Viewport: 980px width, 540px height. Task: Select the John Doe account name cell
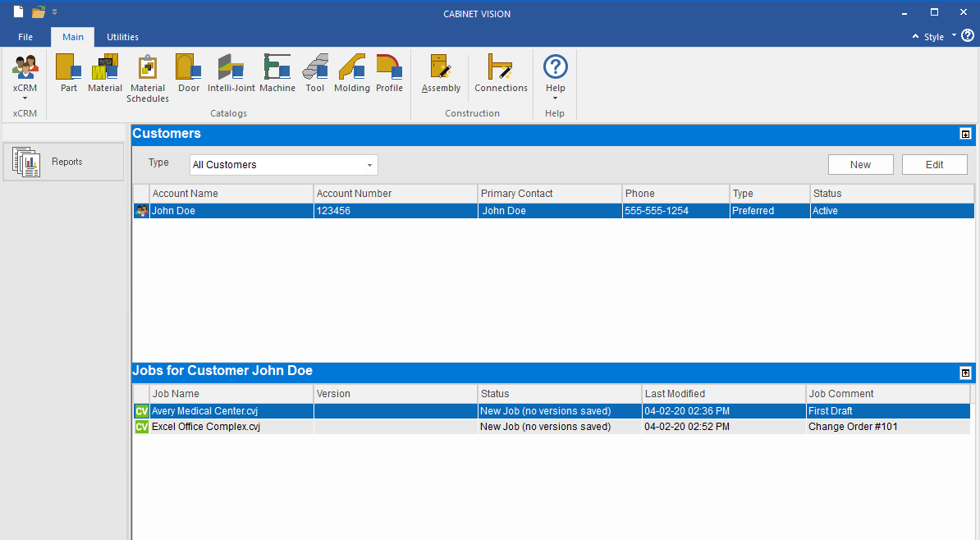[231, 211]
